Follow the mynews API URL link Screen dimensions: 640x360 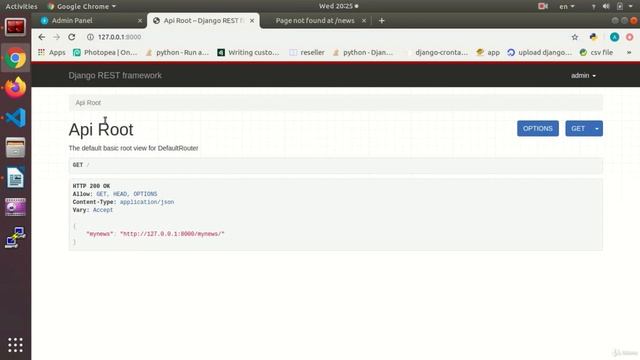[172, 234]
